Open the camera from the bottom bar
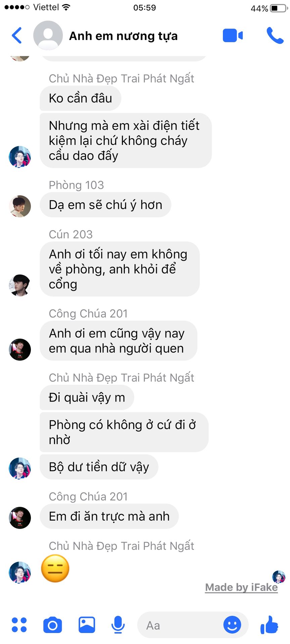This screenshot has height=644, width=290. 53,625
